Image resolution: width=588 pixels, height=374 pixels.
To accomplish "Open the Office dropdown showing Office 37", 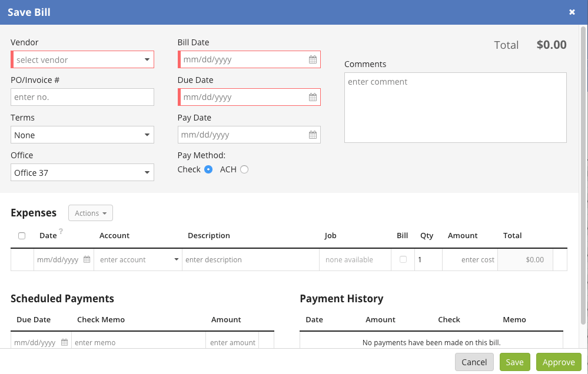I will coord(82,172).
